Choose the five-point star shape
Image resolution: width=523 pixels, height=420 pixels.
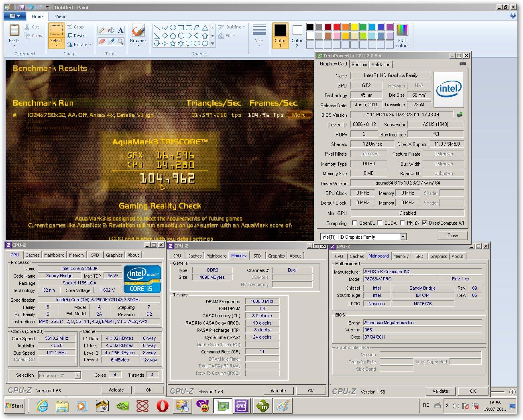tap(173, 43)
